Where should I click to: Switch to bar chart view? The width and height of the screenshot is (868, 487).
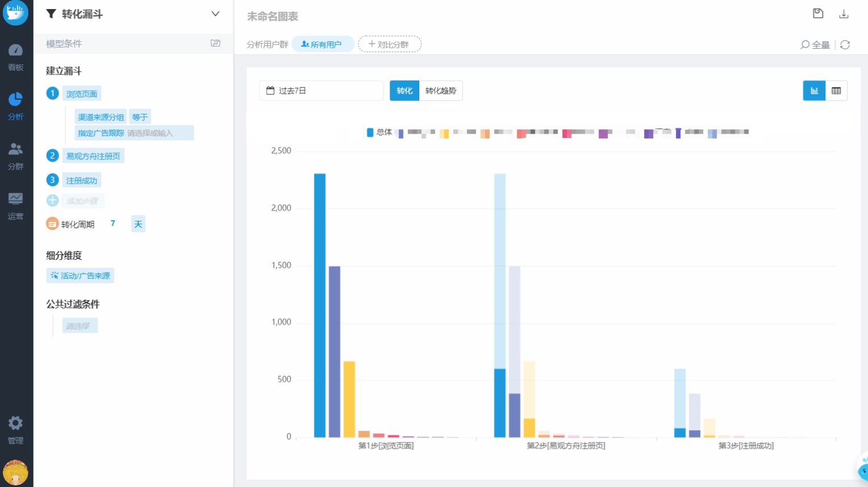click(x=813, y=91)
